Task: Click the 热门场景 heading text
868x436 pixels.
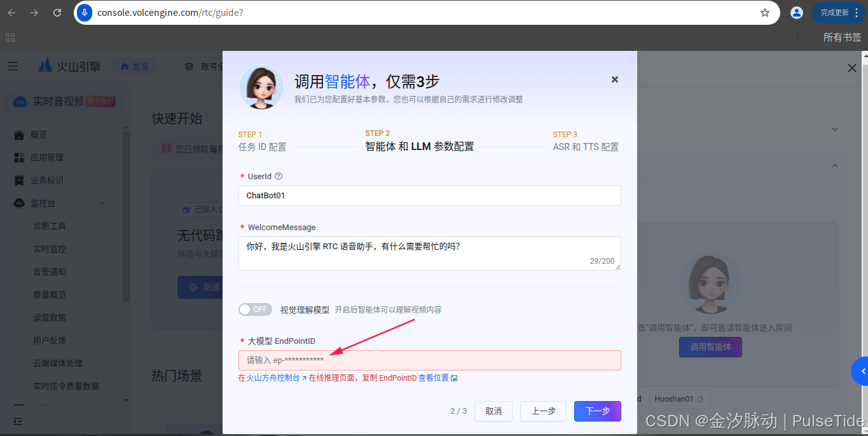Action: [x=177, y=376]
